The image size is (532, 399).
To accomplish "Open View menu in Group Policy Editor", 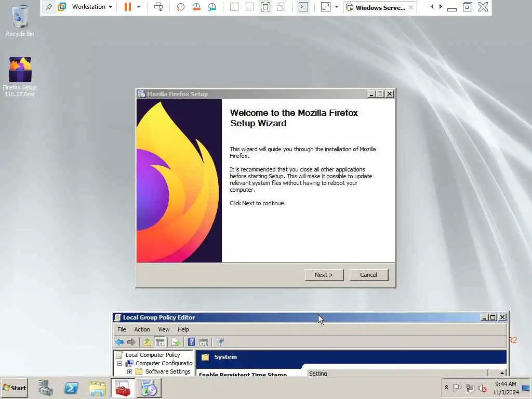I will [x=164, y=329].
